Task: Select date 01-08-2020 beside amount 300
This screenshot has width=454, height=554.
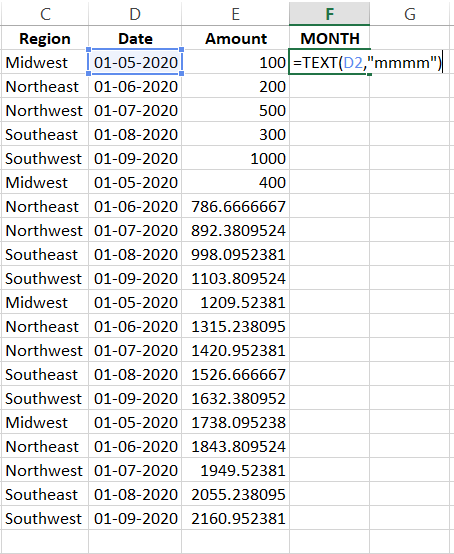Action: (135, 134)
